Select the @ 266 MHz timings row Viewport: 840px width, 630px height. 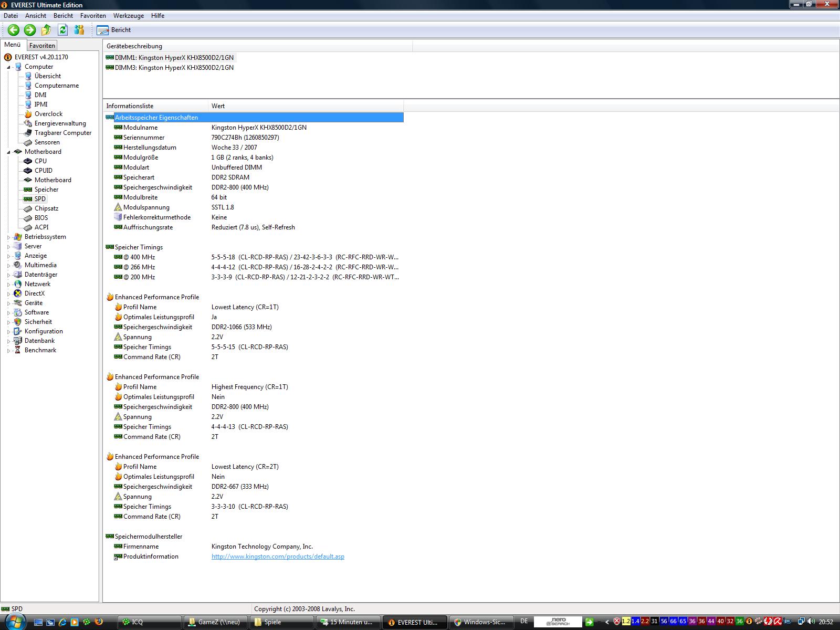254,267
